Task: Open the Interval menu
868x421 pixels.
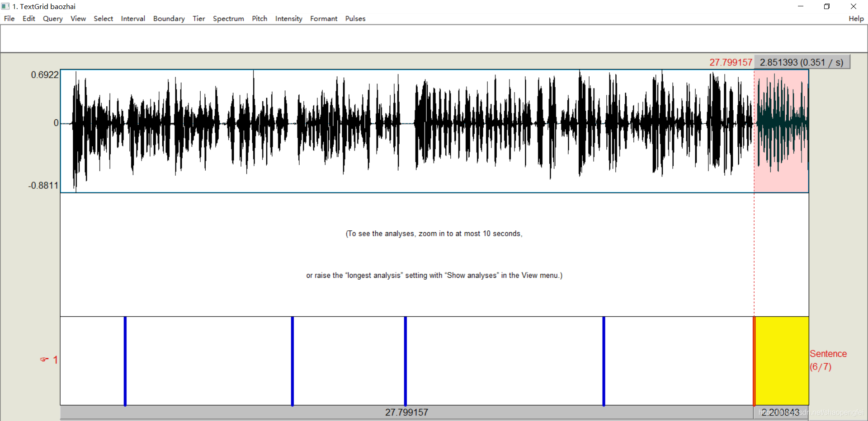Action: (133, 19)
